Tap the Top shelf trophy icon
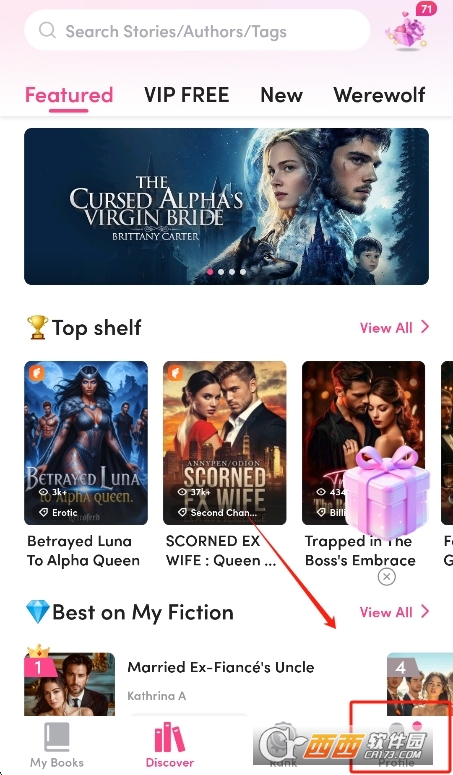The height and width of the screenshot is (775, 453). pos(38,327)
